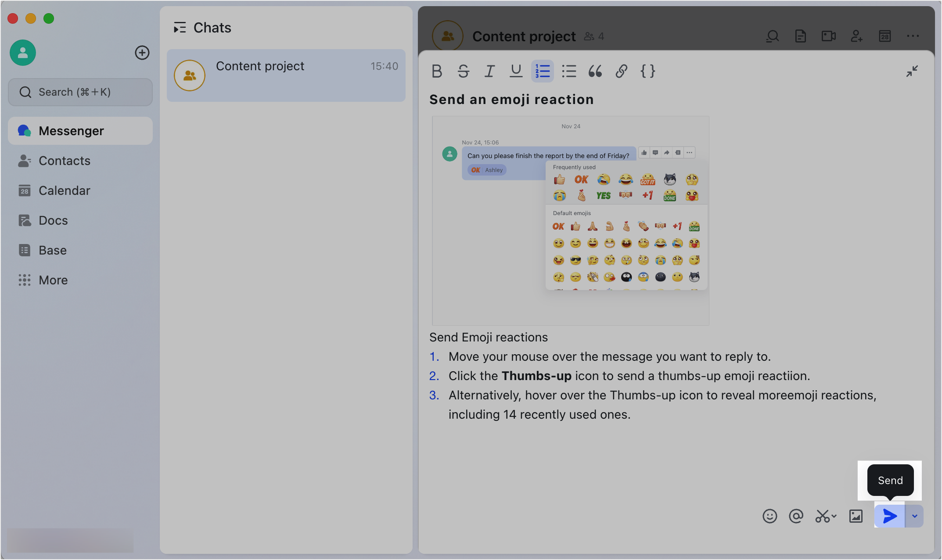Click the blue Send button

pyautogui.click(x=889, y=516)
